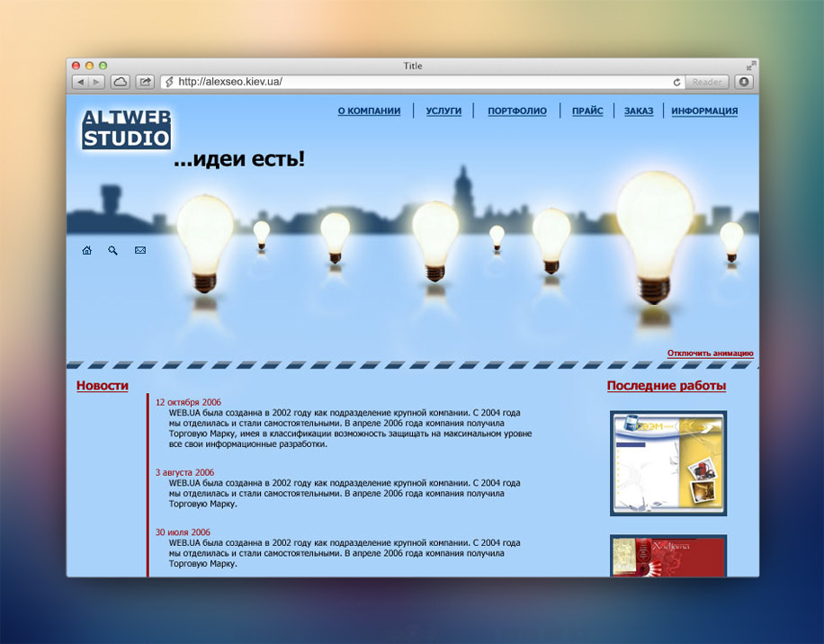Click the slogan text ...идеи есть!
The width and height of the screenshot is (824, 644).
239,158
